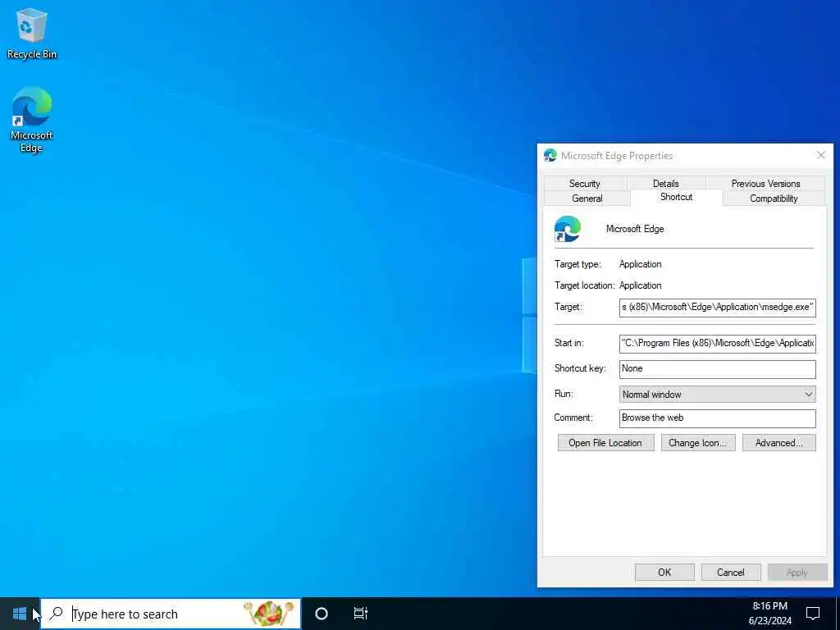Open the Previous Versions tab
The width and height of the screenshot is (840, 630).
point(765,183)
